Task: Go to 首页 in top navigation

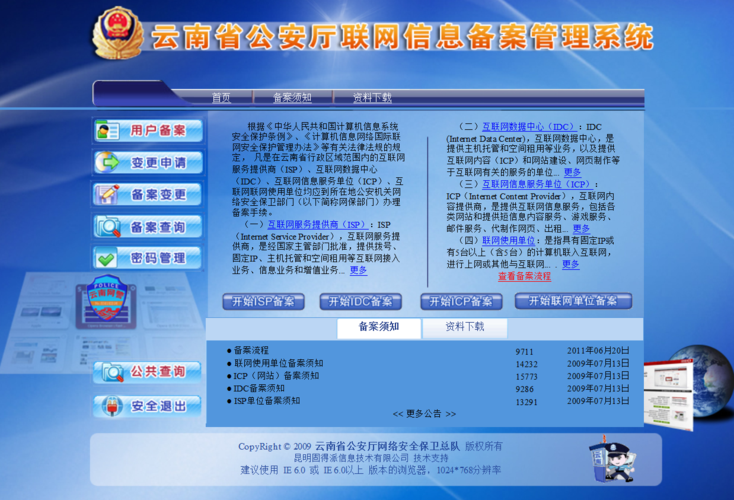Action: (x=221, y=97)
